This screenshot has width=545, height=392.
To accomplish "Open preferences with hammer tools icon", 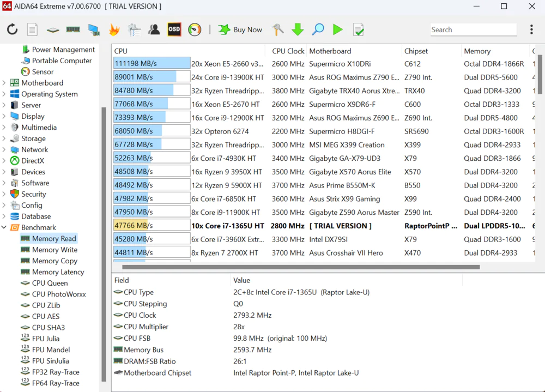I will click(277, 29).
